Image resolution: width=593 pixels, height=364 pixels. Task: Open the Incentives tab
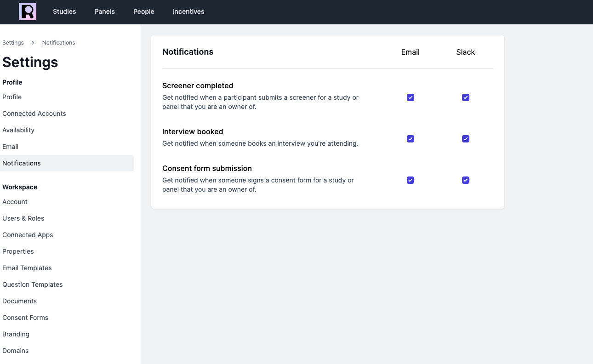(188, 11)
